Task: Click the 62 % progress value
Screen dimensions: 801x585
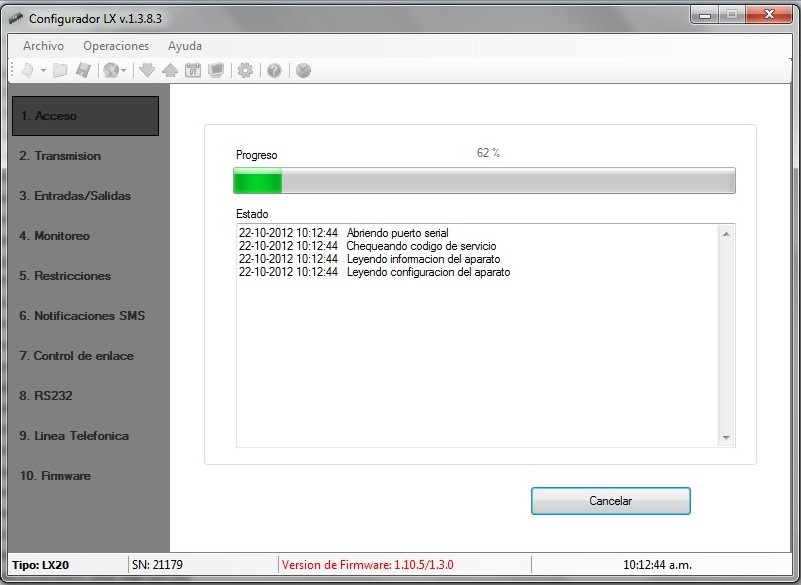Action: click(488, 153)
